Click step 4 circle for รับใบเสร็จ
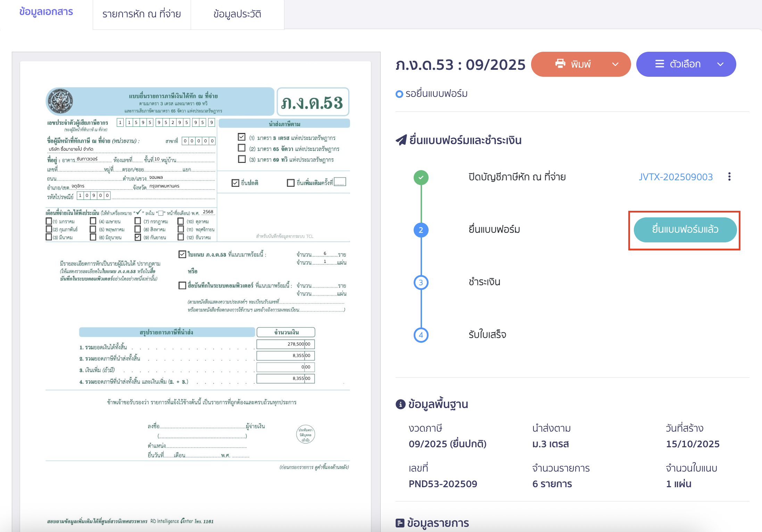 click(x=421, y=335)
